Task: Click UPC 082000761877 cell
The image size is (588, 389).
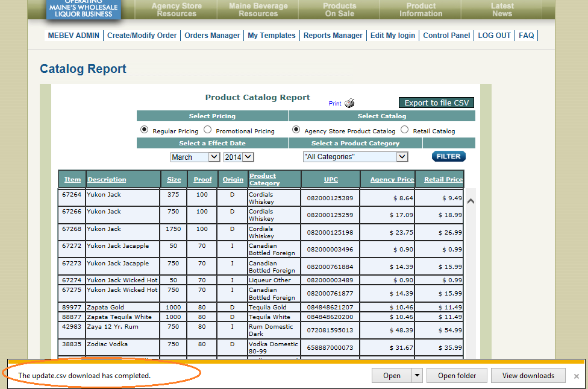Action: [330, 293]
